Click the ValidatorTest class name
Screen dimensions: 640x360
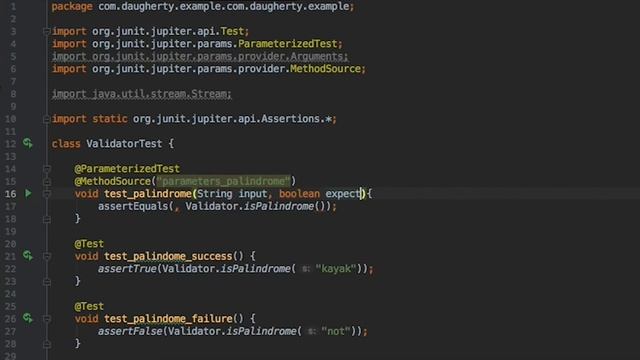pos(124,144)
